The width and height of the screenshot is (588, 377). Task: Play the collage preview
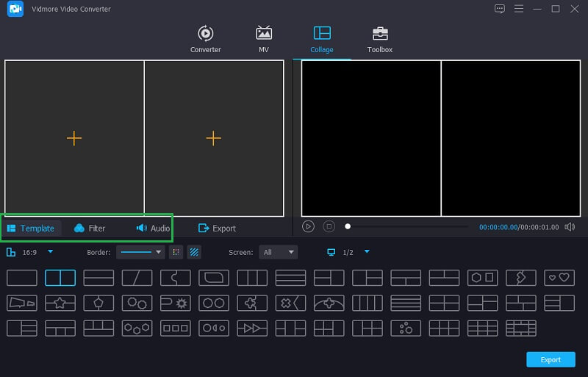[309, 226]
